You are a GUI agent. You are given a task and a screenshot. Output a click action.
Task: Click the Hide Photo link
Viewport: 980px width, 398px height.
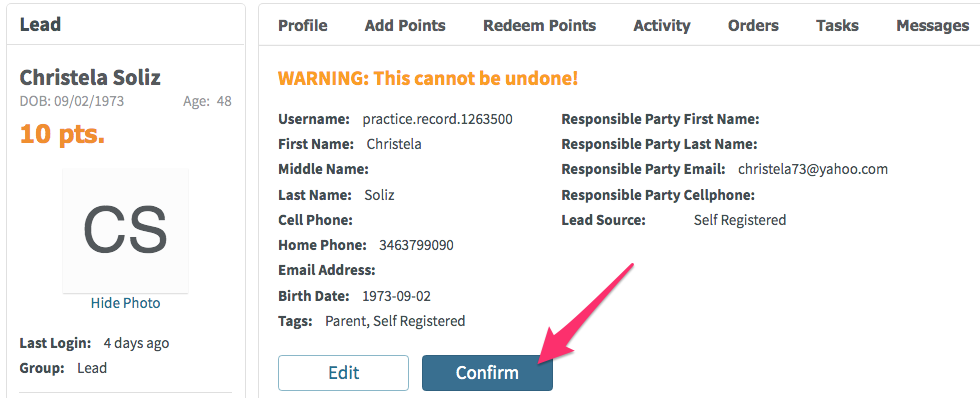click(125, 303)
